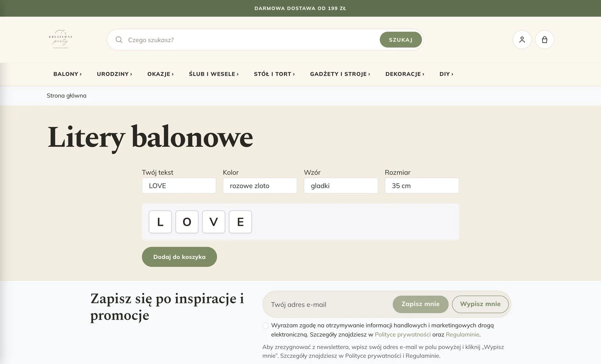The image size is (601, 364).
Task: Select the letter O tile
Action: click(x=187, y=222)
